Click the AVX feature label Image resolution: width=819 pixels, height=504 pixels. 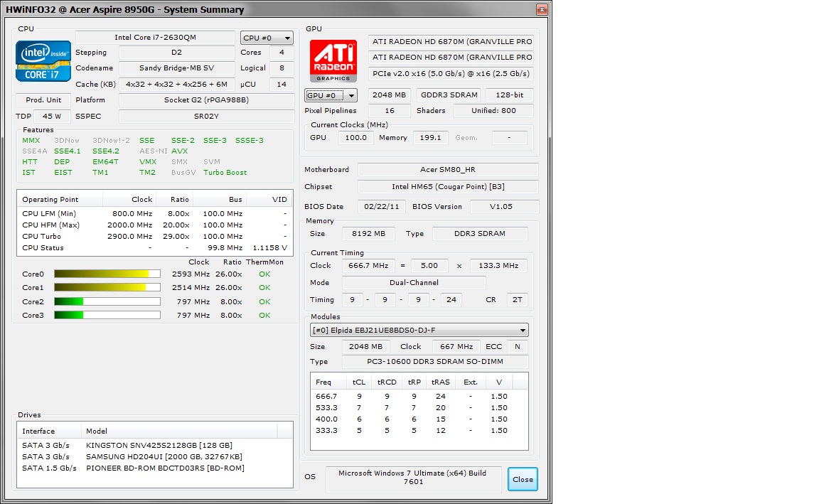[x=179, y=151]
